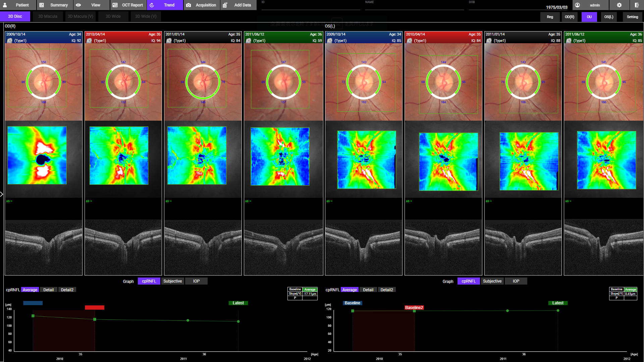Click the Add Data icon
Image resolution: width=644 pixels, height=362 pixels.
tap(225, 5)
